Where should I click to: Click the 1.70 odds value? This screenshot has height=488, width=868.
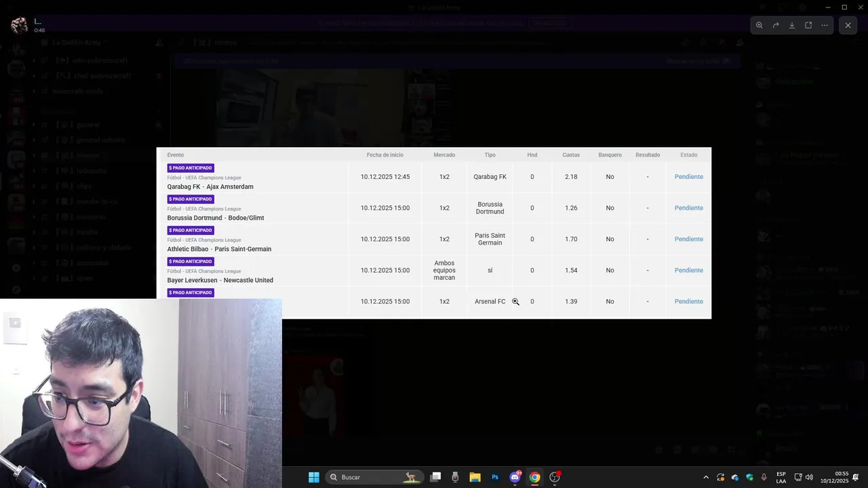coord(571,239)
